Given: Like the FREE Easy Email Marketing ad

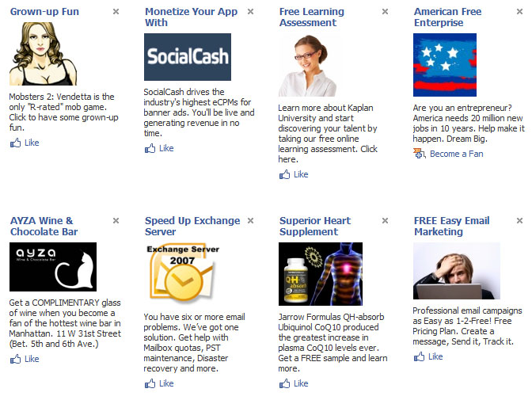Looking at the screenshot, I should pyautogui.click(x=428, y=356).
